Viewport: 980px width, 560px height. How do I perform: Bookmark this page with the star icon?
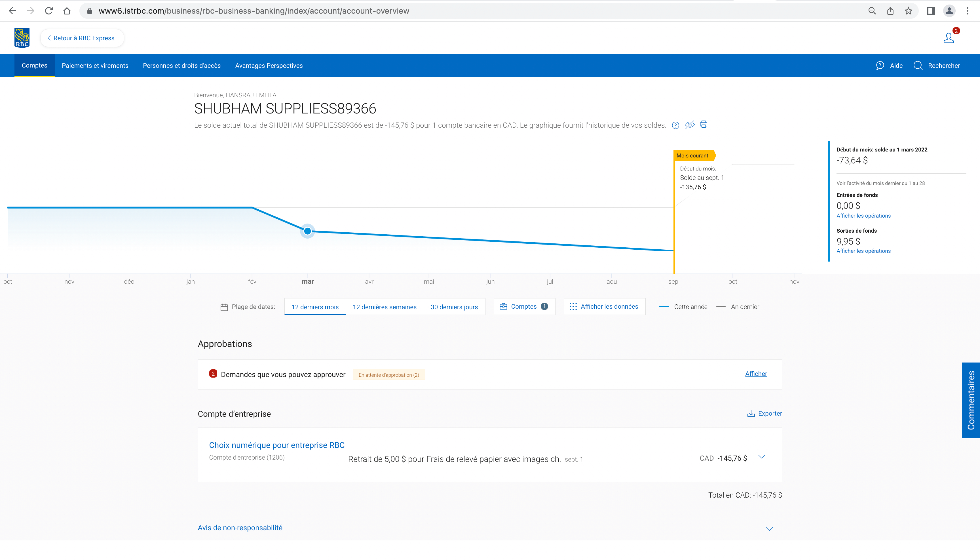tap(909, 11)
